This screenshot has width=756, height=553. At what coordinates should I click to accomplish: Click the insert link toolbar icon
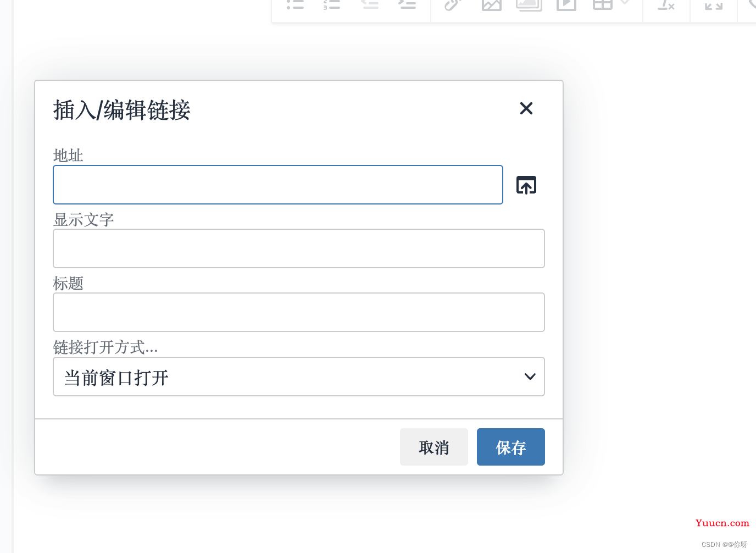click(452, 4)
